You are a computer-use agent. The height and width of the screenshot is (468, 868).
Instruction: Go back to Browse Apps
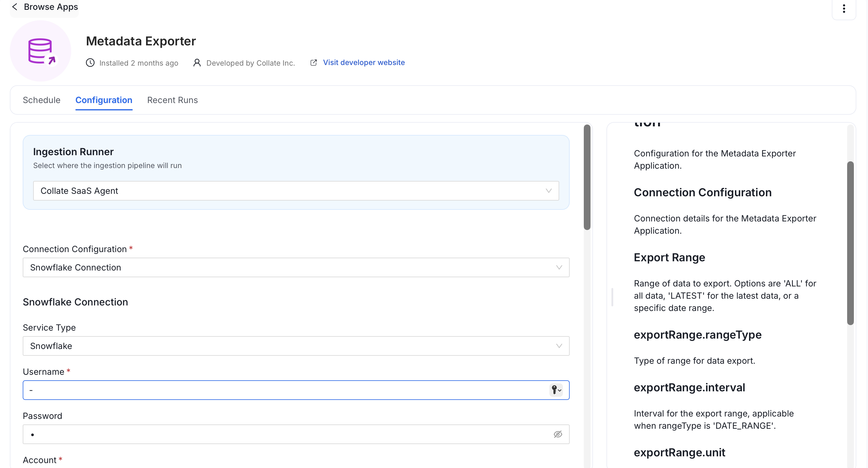click(51, 7)
